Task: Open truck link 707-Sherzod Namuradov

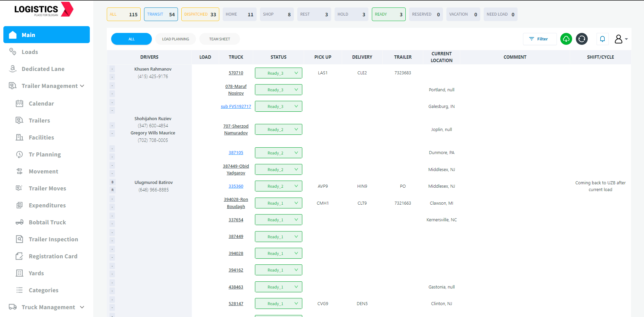Action: [236, 129]
